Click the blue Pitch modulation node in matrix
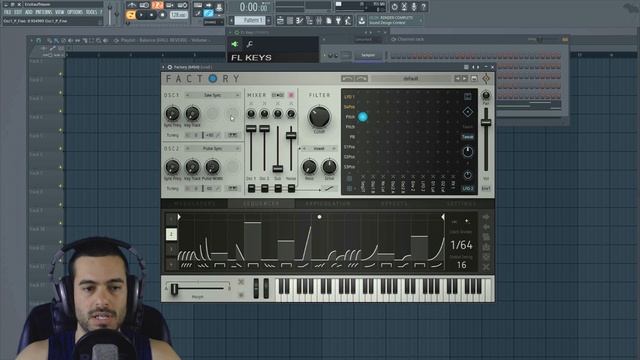This screenshot has width=640, height=360. coord(362,117)
